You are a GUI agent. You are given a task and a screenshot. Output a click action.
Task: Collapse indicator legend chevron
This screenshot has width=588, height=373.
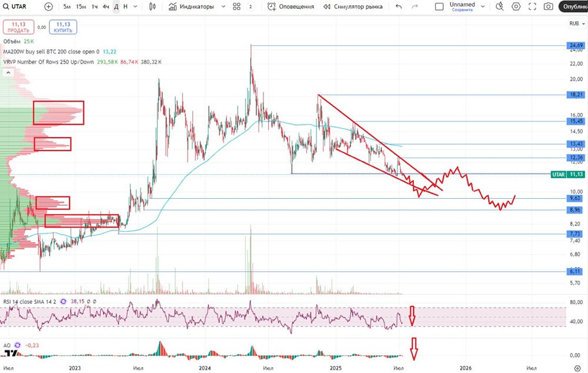tap(8, 72)
